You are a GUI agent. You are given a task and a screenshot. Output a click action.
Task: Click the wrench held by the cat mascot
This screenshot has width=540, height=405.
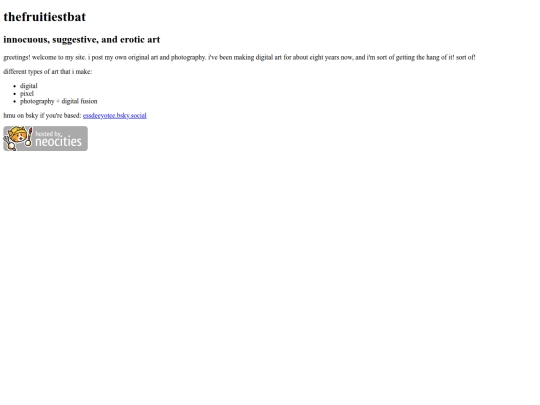(x=10, y=144)
